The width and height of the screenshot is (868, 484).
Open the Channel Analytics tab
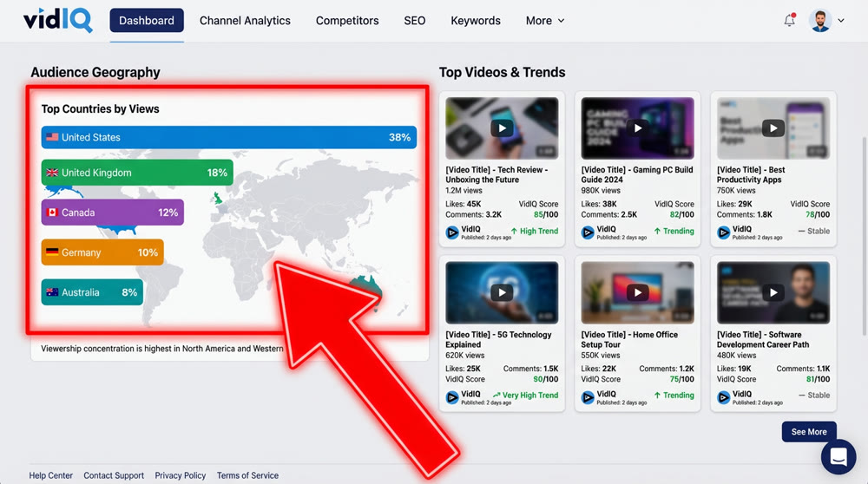245,21
